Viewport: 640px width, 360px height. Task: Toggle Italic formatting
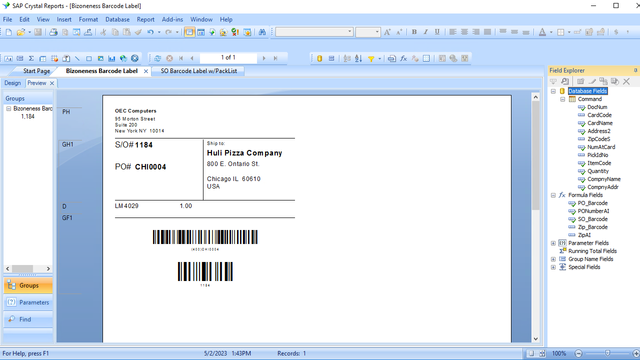426,32
